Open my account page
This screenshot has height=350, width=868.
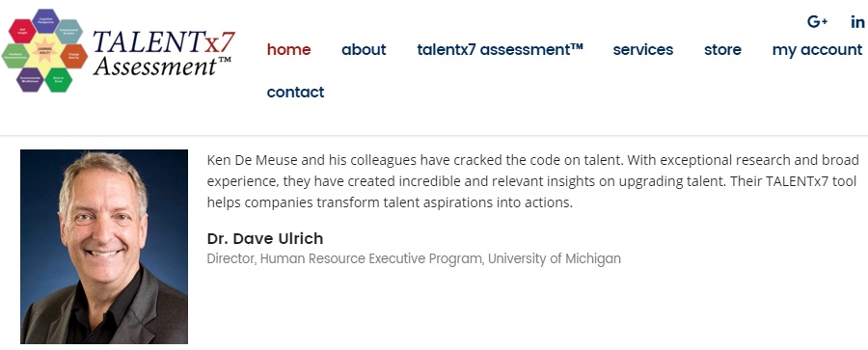817,50
